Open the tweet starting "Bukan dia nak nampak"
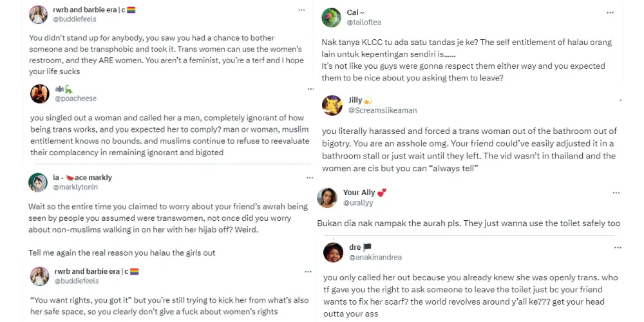The width and height of the screenshot is (644, 322). click(468, 223)
